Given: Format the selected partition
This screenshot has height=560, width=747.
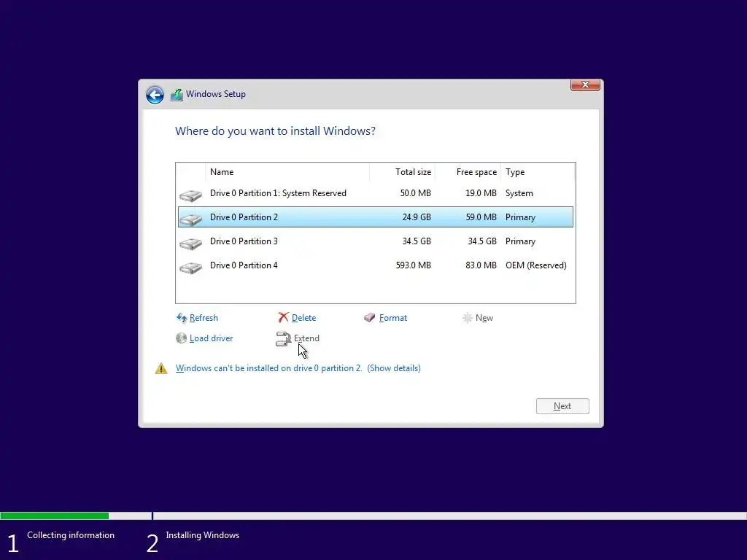Looking at the screenshot, I should coord(393,318).
